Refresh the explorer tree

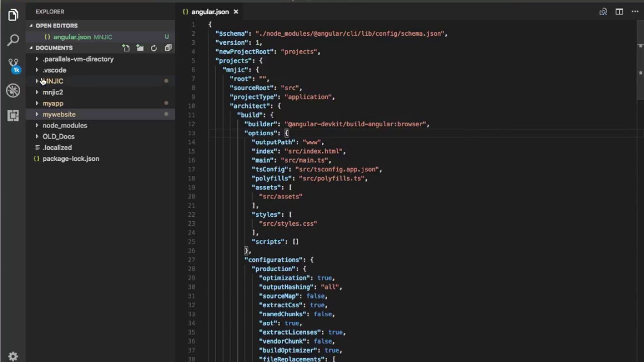click(154, 48)
